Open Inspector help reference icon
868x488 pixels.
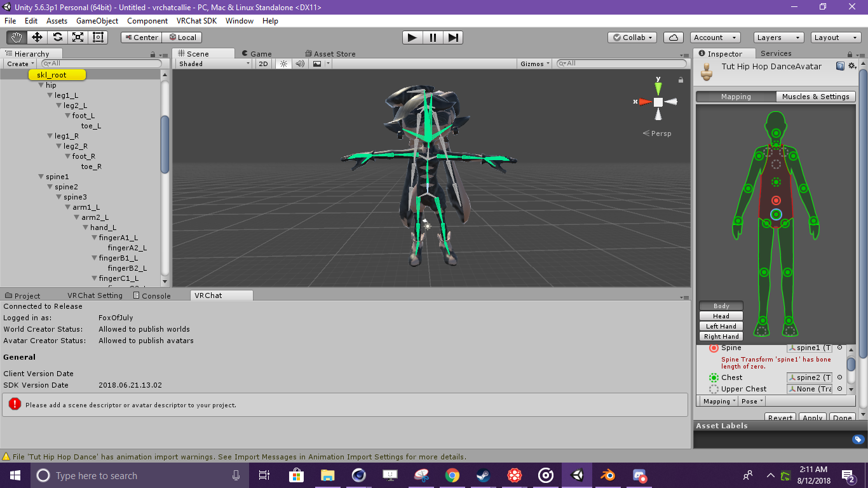[840, 66]
